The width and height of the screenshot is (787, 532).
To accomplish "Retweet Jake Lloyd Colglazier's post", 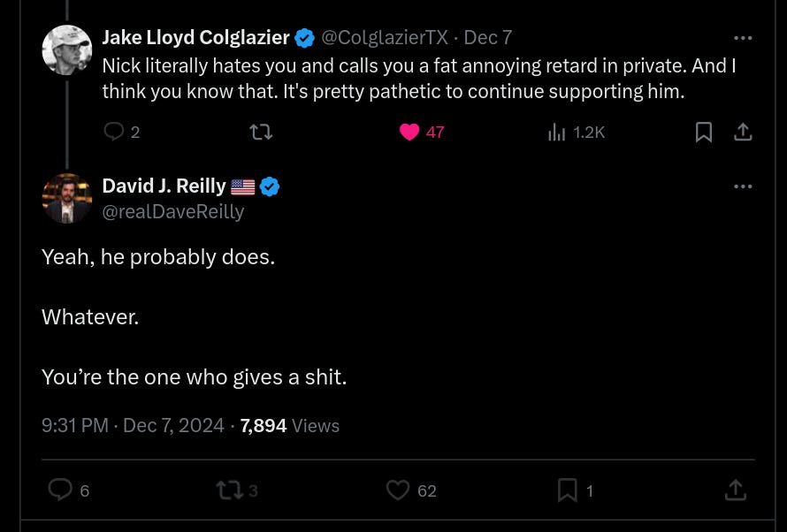I will 261,132.
